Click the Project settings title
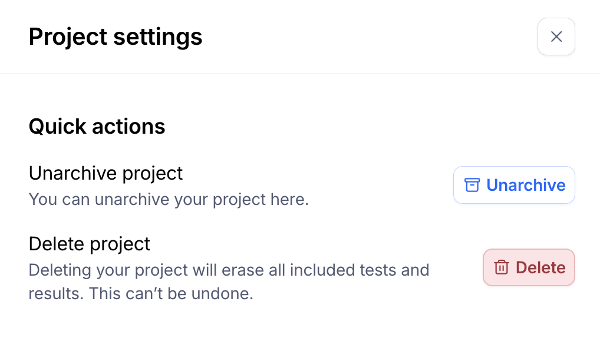The width and height of the screenshot is (600, 364). click(116, 37)
